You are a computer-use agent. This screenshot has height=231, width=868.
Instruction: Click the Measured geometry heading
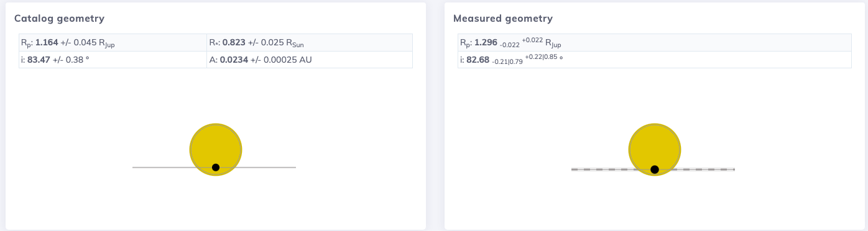[502, 19]
